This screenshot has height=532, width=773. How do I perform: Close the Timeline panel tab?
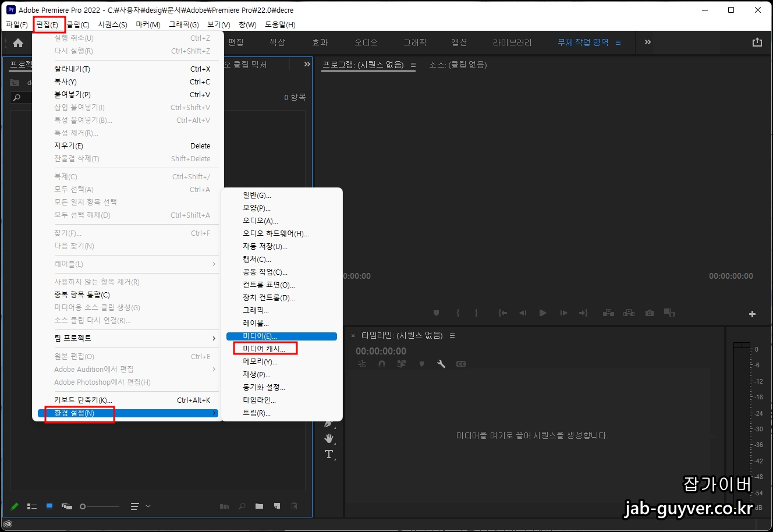click(353, 336)
